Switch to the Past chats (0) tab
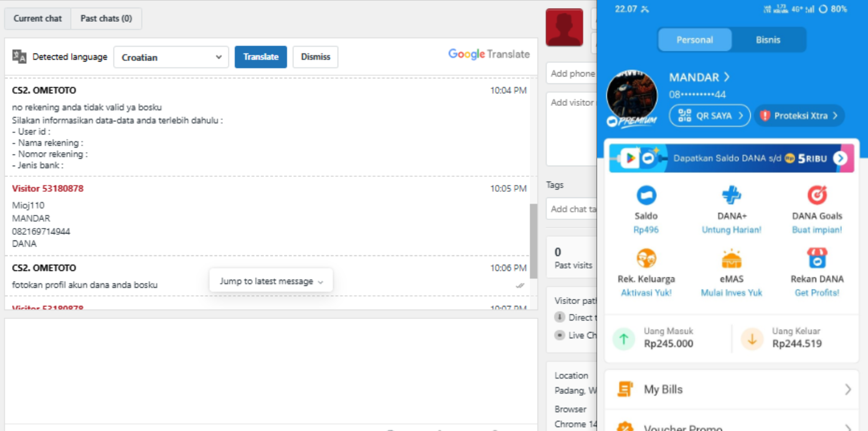 coord(106,19)
